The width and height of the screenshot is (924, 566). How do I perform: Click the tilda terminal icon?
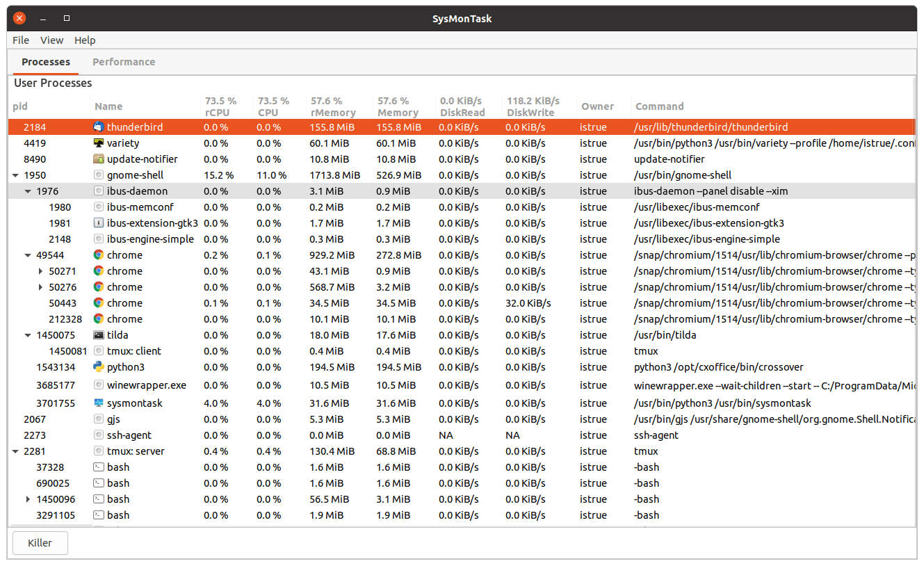tap(99, 335)
